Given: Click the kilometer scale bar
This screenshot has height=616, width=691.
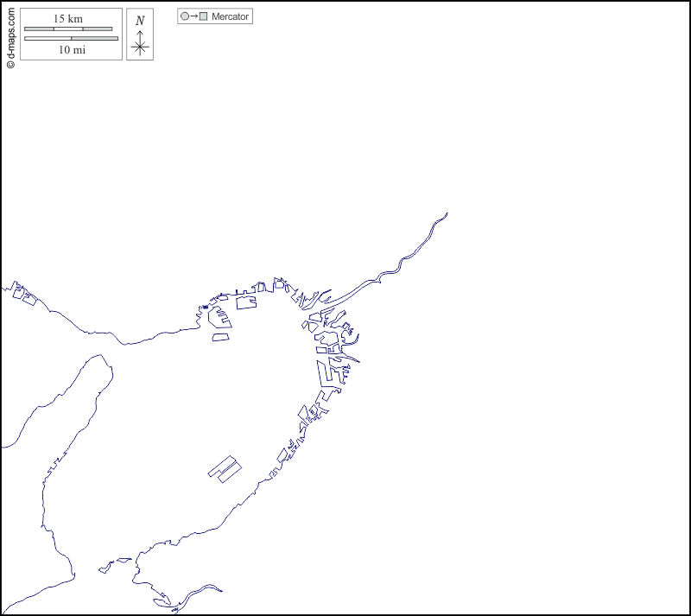Looking at the screenshot, I should [x=68, y=29].
